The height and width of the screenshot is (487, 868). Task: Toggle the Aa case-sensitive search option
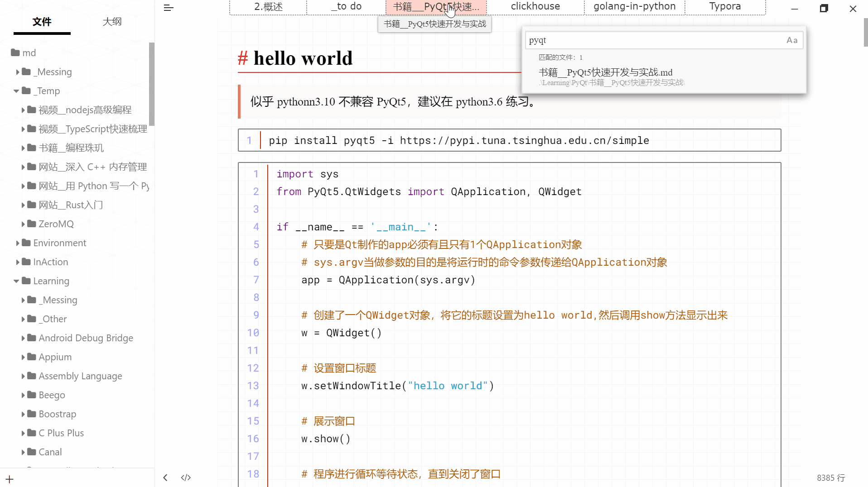792,40
